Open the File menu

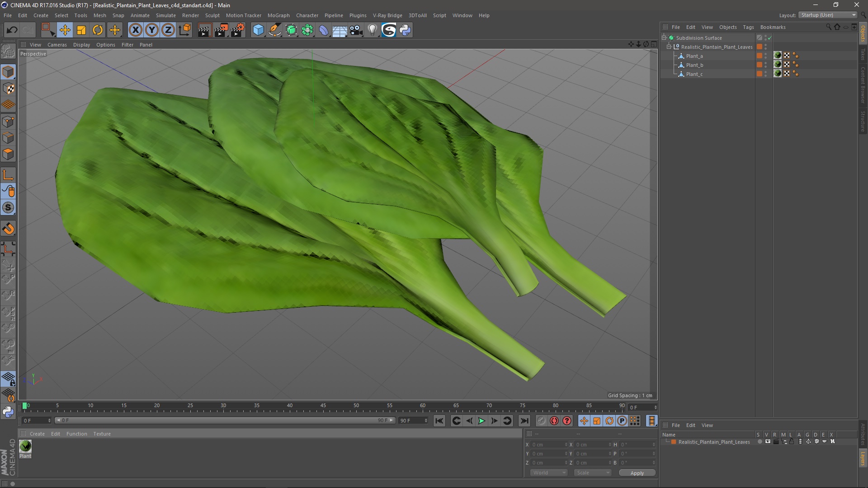8,15
